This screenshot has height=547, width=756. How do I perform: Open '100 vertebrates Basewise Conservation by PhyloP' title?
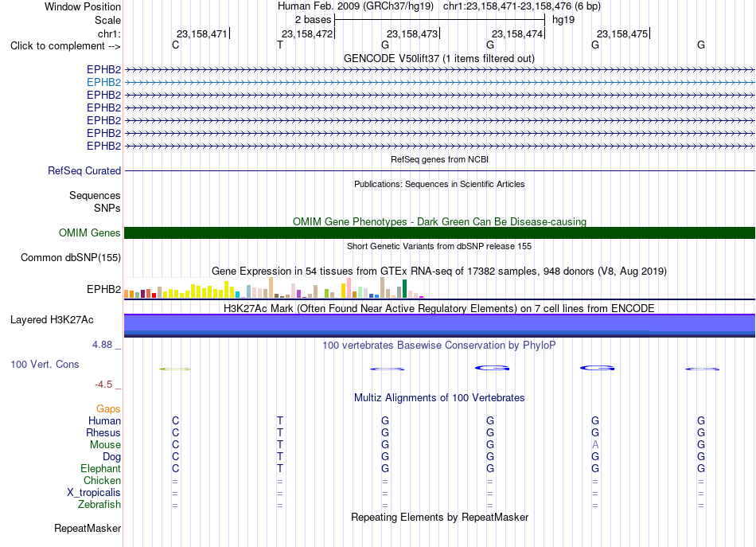(439, 346)
